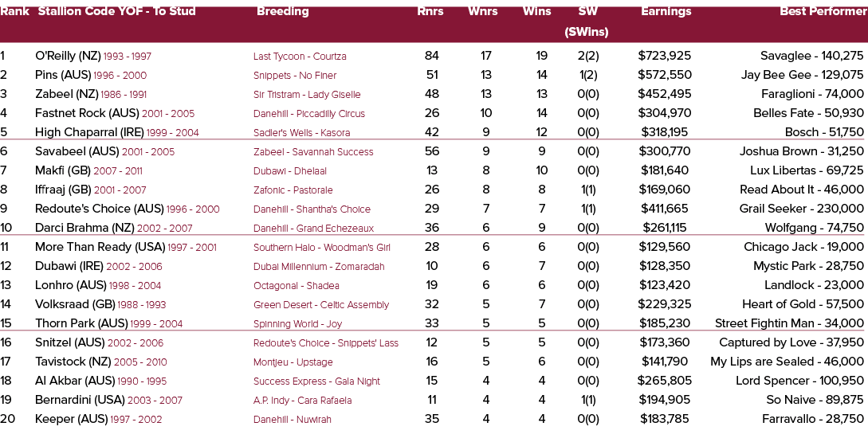The image size is (868, 442).
Task: Click breeding Southern Halo - Woodman's Girl
Action: click(322, 248)
